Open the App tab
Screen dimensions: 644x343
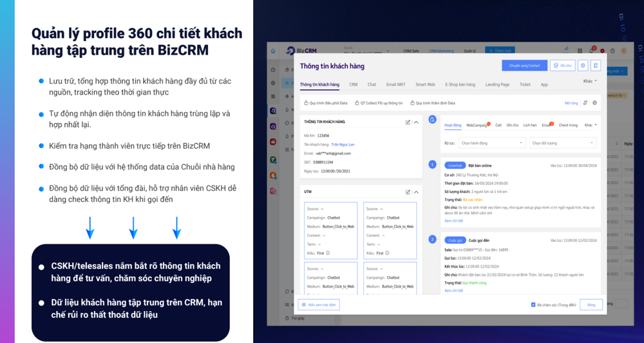(x=544, y=84)
